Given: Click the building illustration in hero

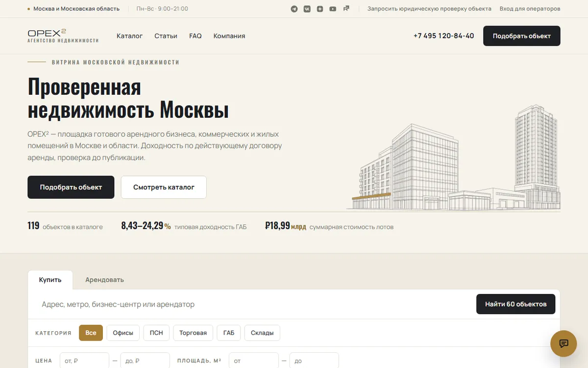Looking at the screenshot, I should pos(453,157).
